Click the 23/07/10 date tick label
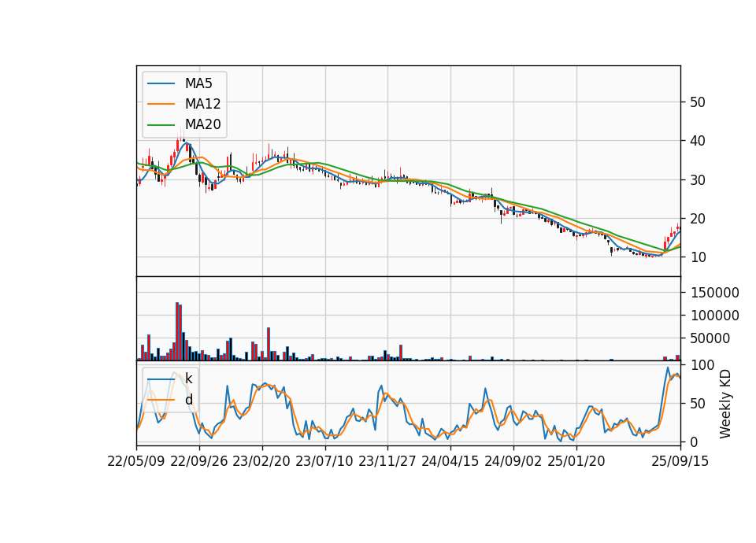This screenshot has width=756, height=543. click(324, 461)
